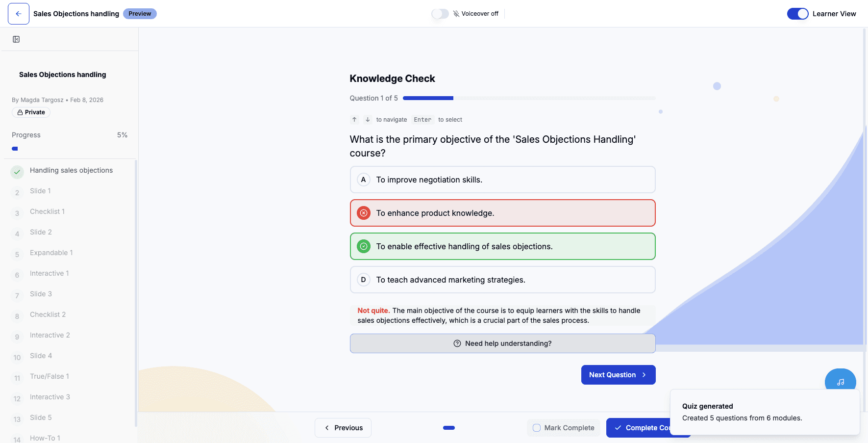Navigate back using the arrow button
This screenshot has height=443, width=868.
tap(18, 13)
